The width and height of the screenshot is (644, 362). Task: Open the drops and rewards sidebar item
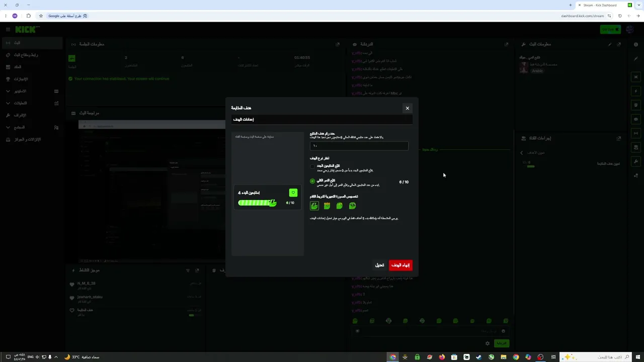[x=32, y=139]
